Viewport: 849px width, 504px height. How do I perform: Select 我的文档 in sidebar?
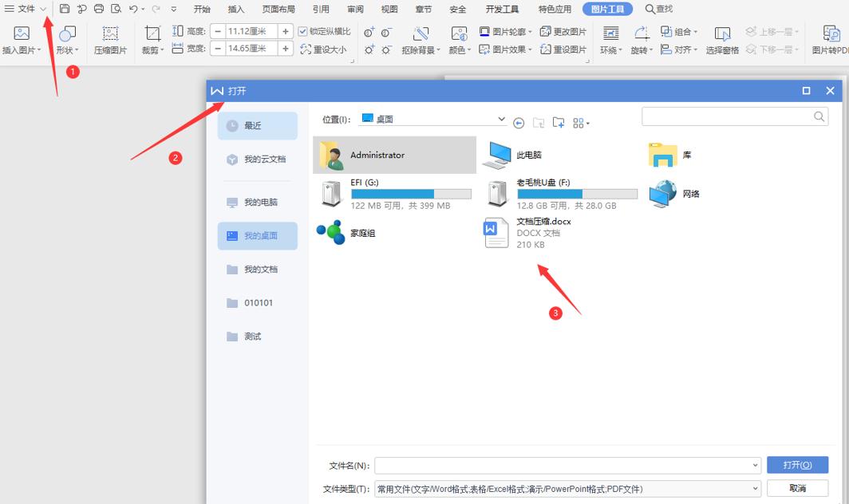click(x=258, y=269)
